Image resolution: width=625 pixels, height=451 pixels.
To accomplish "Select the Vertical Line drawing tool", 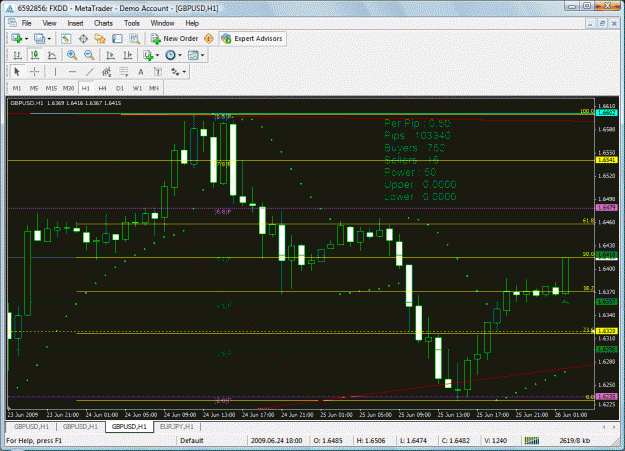I will [x=55, y=72].
